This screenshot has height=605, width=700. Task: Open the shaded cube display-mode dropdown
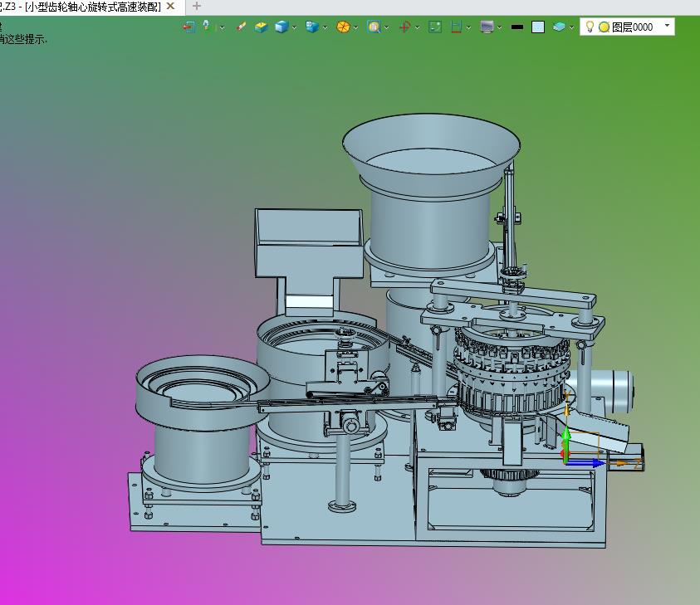coord(294,27)
